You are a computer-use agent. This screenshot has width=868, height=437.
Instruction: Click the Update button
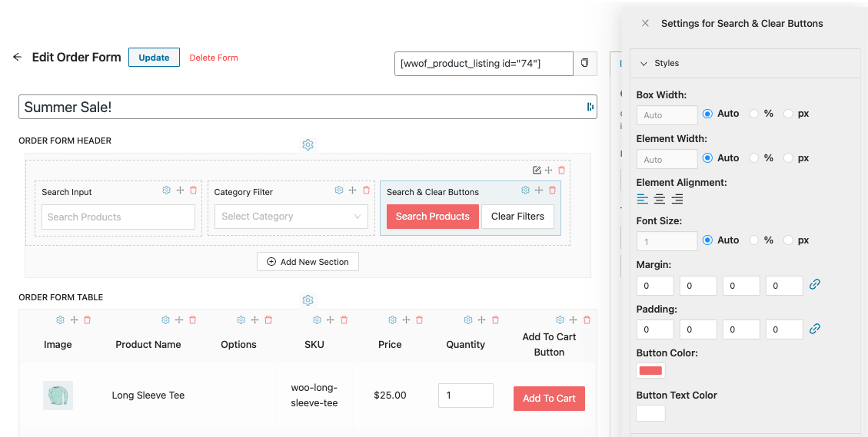(154, 58)
